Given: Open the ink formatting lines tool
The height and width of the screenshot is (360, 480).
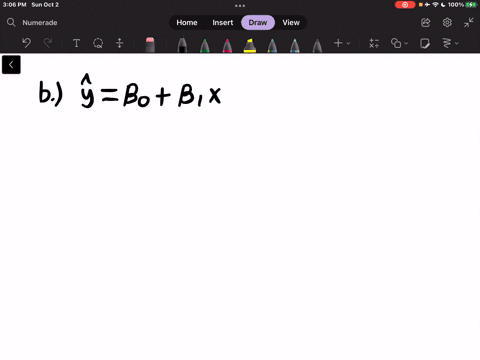Looking at the screenshot, I should click(x=447, y=43).
